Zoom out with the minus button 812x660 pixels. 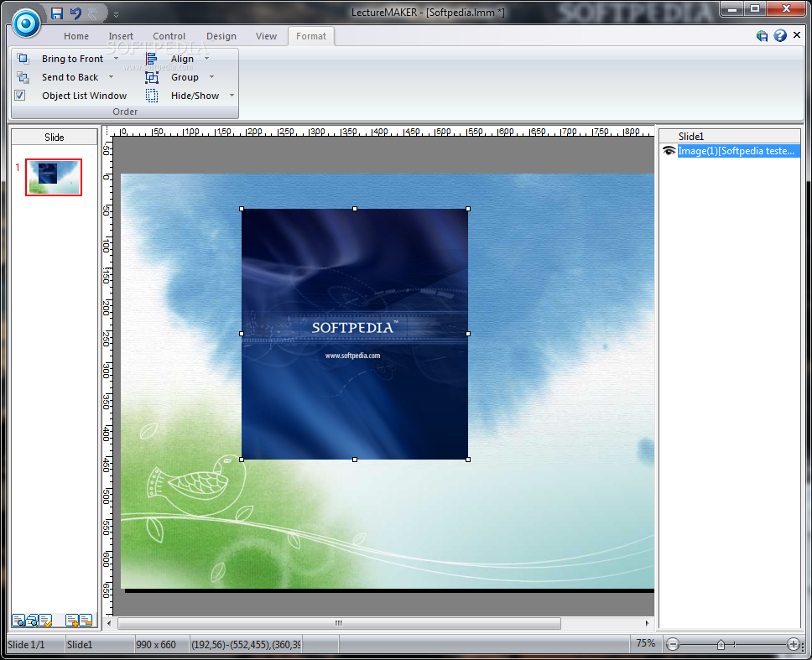[673, 644]
